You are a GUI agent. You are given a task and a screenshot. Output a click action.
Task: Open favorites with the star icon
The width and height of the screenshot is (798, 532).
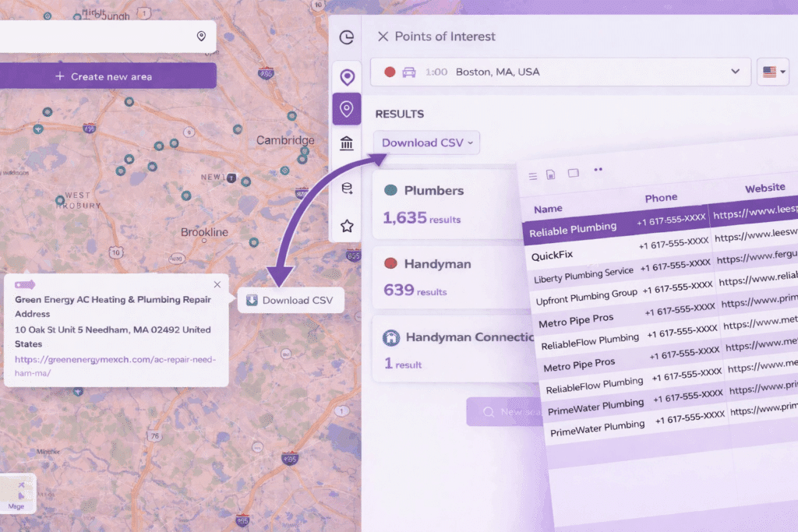[347, 226]
